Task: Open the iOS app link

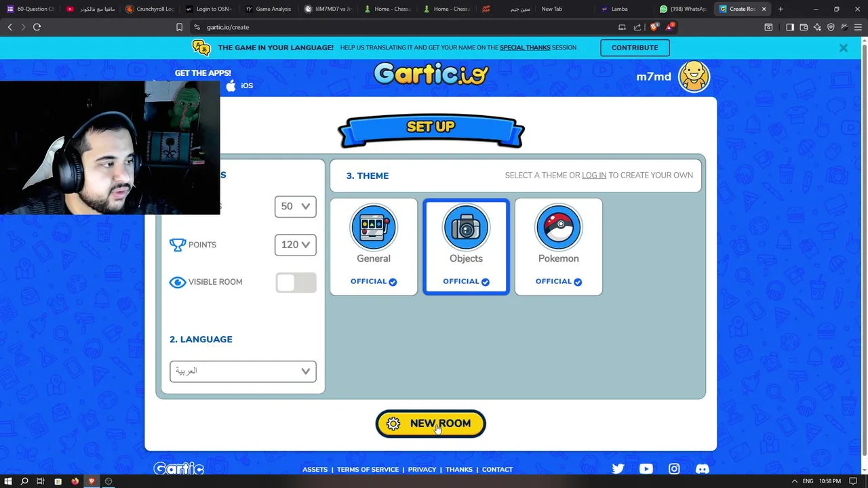Action: [x=239, y=85]
